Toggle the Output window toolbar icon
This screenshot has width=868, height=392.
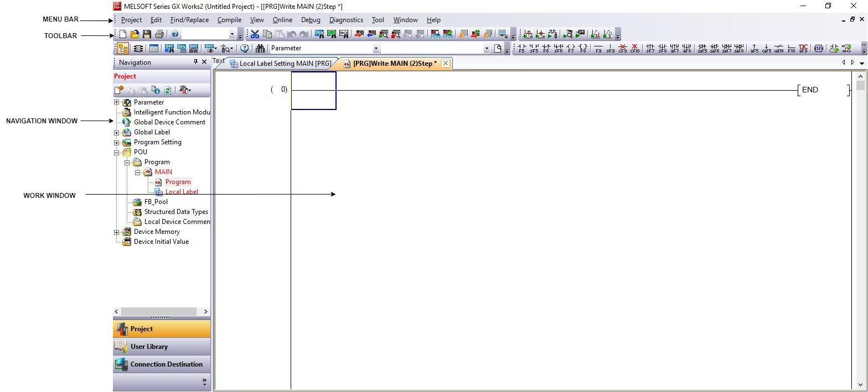click(x=153, y=48)
